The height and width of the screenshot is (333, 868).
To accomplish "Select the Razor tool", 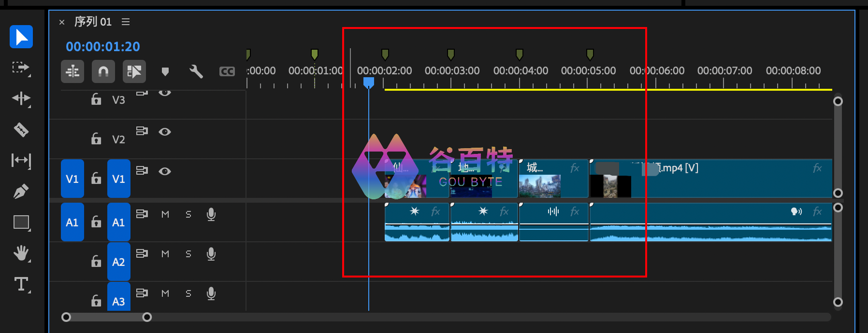I will 21,129.
